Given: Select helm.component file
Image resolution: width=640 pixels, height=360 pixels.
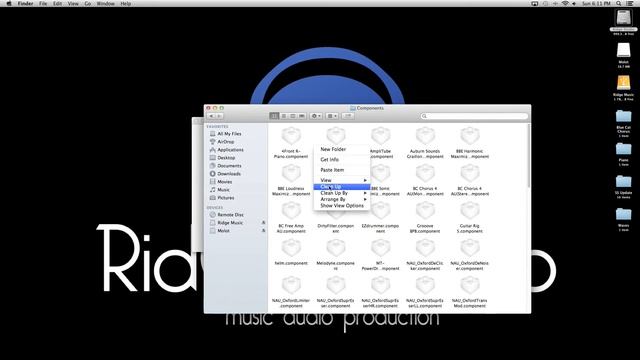Looking at the screenshot, I should 291,252.
